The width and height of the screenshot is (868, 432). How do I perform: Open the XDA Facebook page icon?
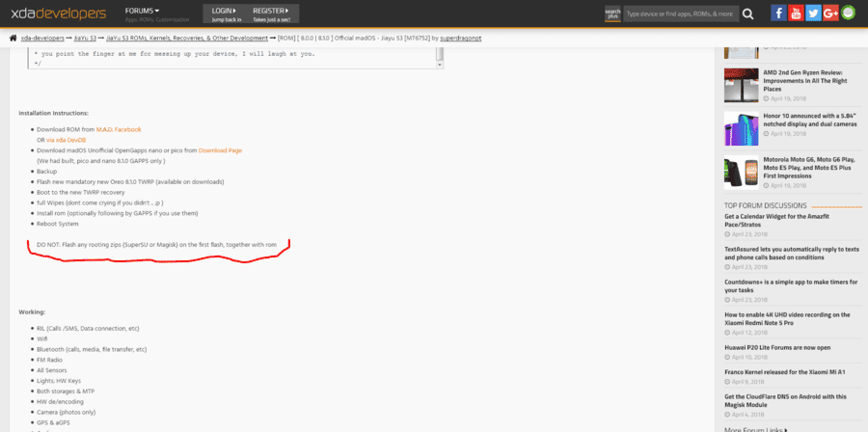coord(778,13)
